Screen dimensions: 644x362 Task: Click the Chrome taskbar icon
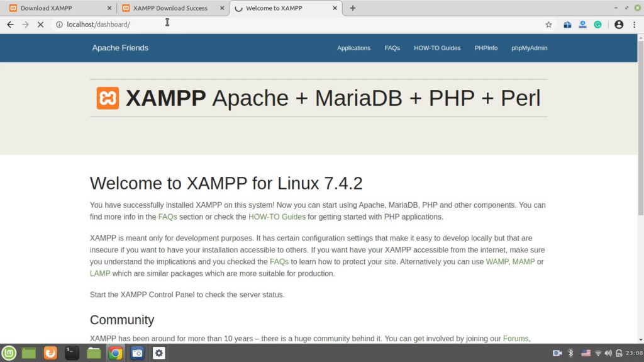(x=116, y=353)
